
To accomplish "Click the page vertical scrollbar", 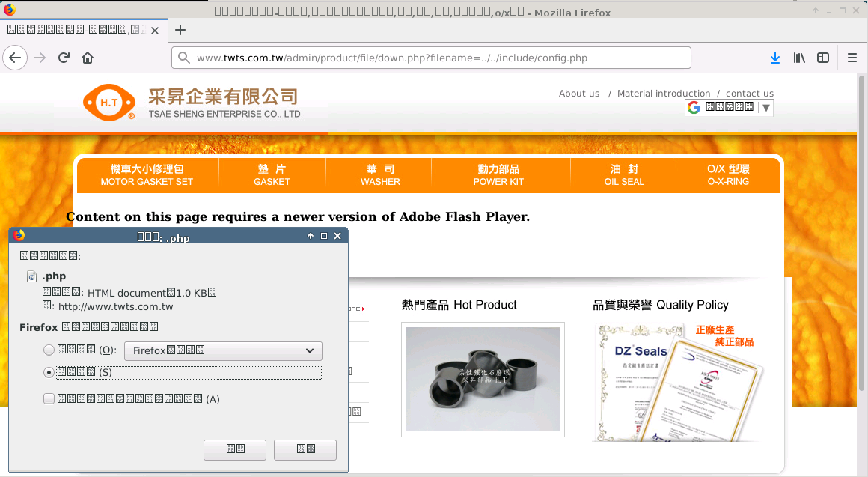I will click(x=861, y=233).
